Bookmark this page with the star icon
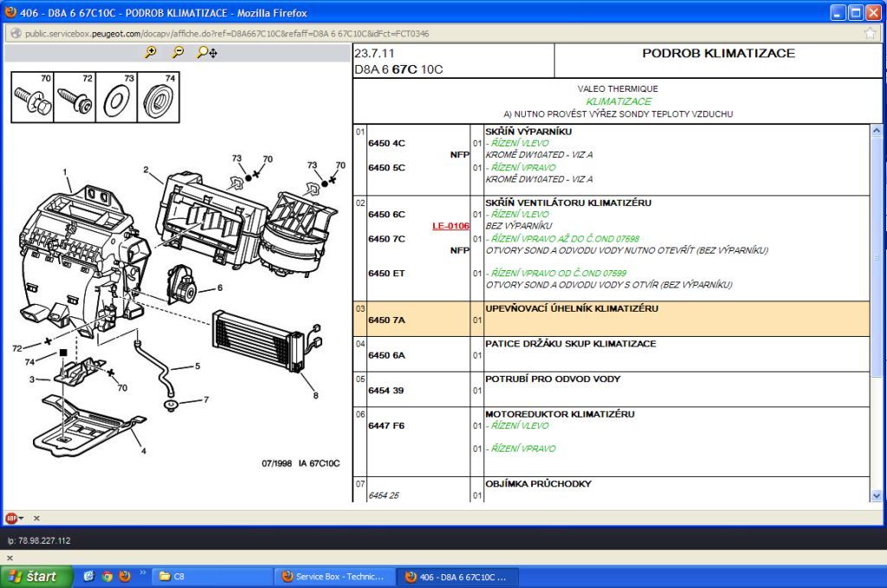 click(870, 34)
